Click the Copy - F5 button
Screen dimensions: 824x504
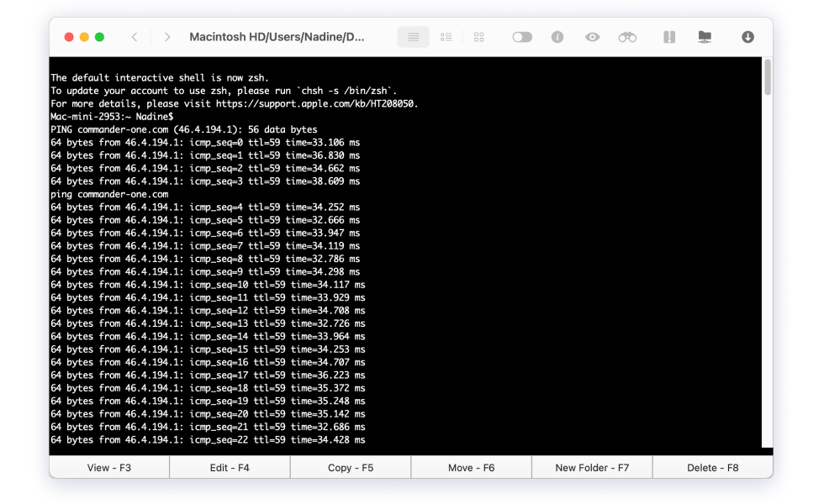click(x=351, y=468)
